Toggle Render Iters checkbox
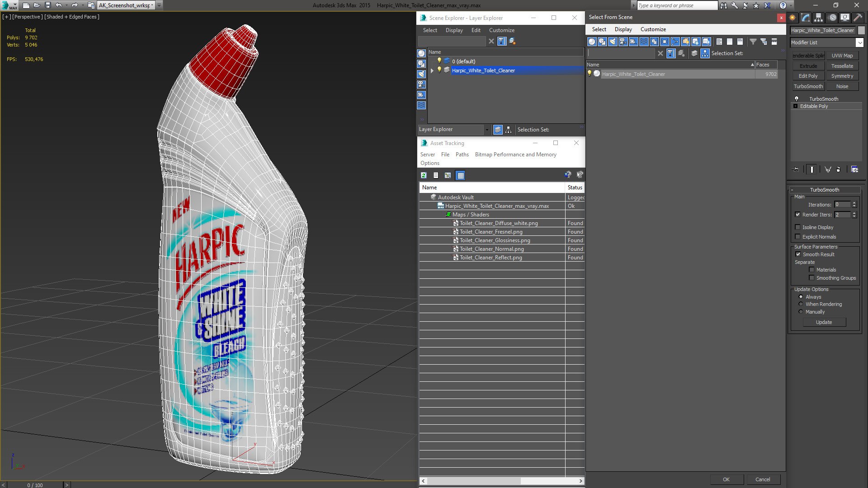This screenshot has height=488, width=868. point(797,215)
